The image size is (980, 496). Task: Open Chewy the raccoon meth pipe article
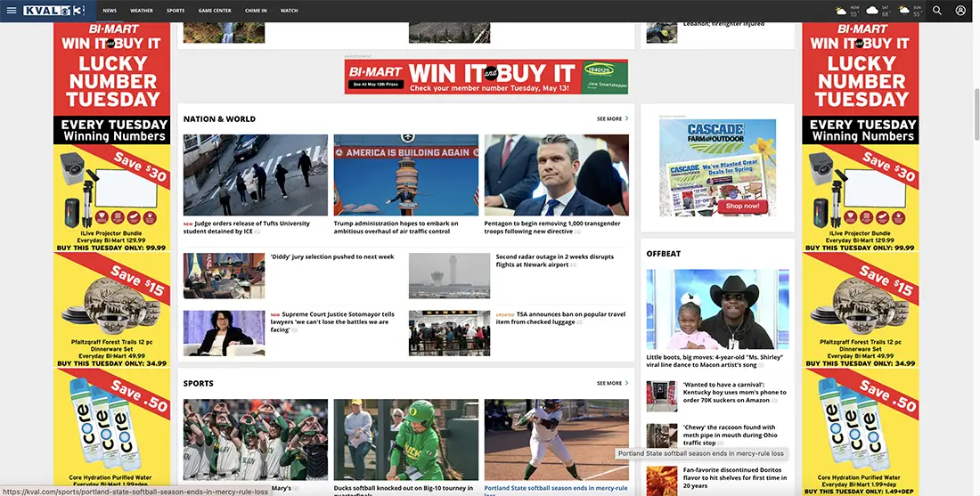[730, 435]
